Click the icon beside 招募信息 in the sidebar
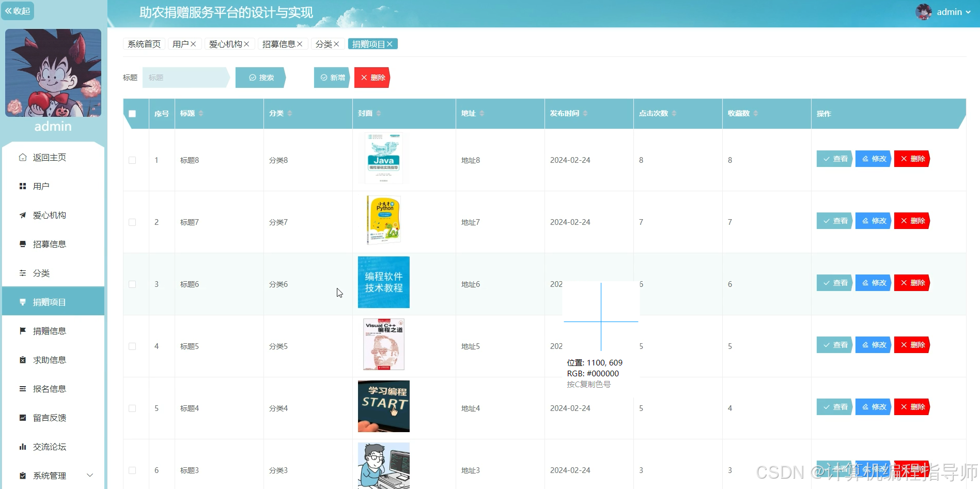Image resolution: width=980 pixels, height=489 pixels. point(23,244)
